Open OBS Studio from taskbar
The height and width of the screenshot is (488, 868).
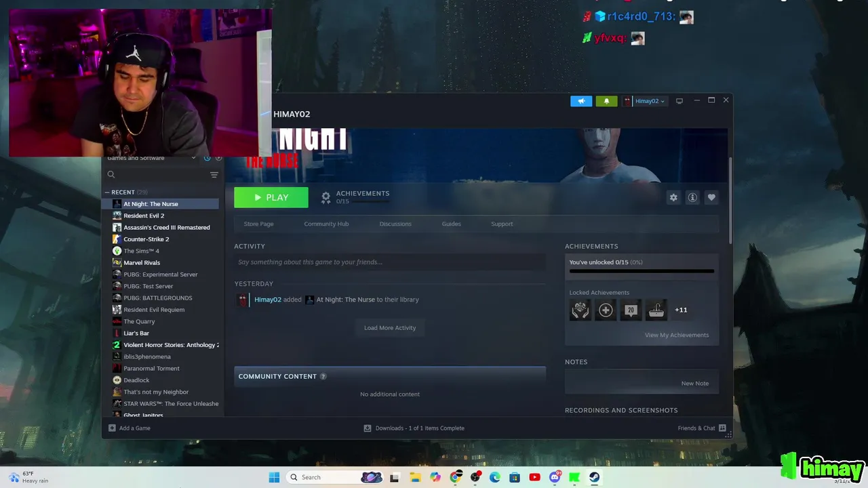point(475,477)
